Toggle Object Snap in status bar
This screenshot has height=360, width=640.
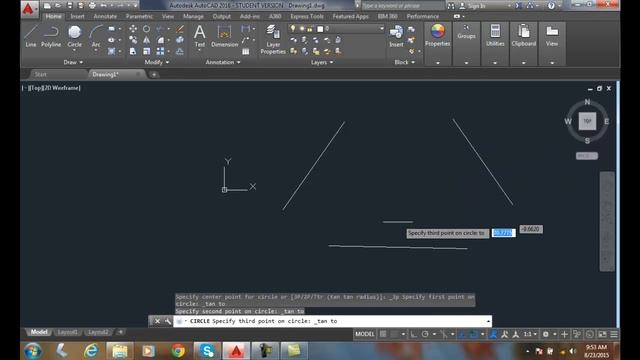click(473, 334)
